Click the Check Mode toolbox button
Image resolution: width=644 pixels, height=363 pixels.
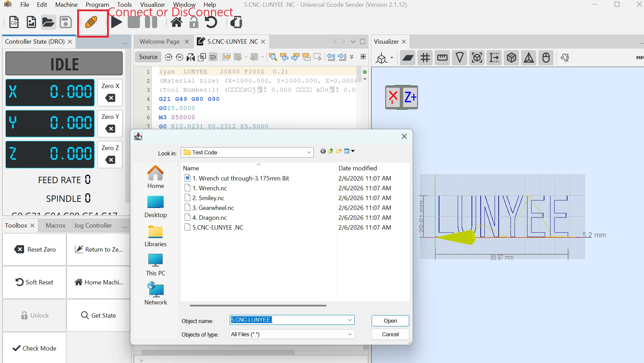tap(35, 348)
